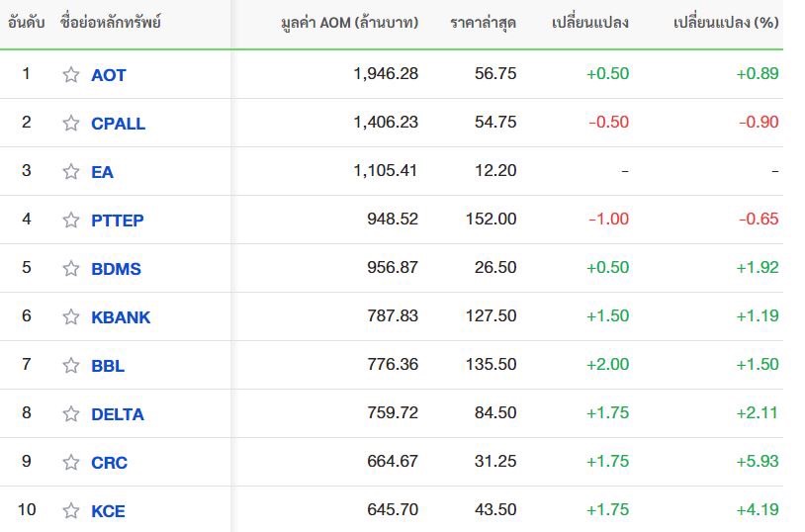Favorite KBANK using its star icon
Image resolution: width=805 pixels, height=532 pixels.
coord(71,316)
